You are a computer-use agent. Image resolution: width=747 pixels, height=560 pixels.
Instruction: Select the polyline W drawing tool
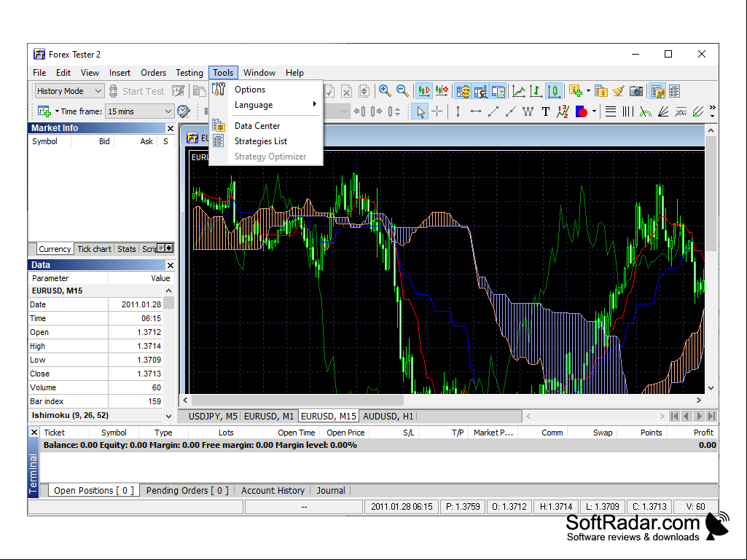528,112
